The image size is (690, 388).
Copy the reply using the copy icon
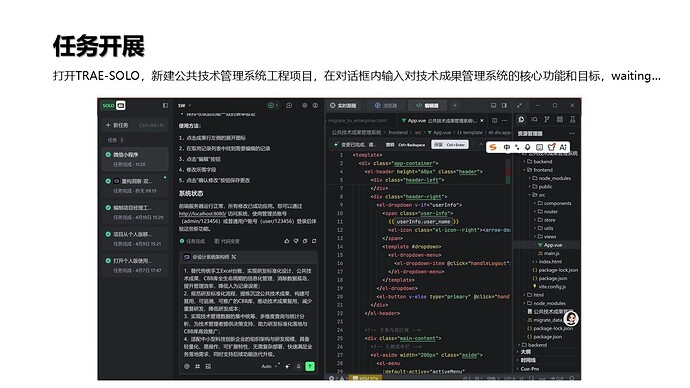[305, 241]
